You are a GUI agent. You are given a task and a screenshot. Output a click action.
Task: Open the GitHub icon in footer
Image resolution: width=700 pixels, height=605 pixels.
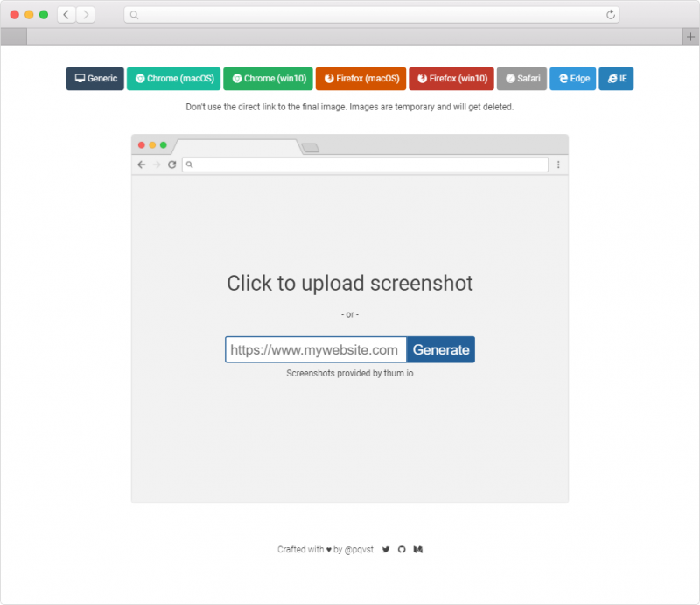pos(402,550)
